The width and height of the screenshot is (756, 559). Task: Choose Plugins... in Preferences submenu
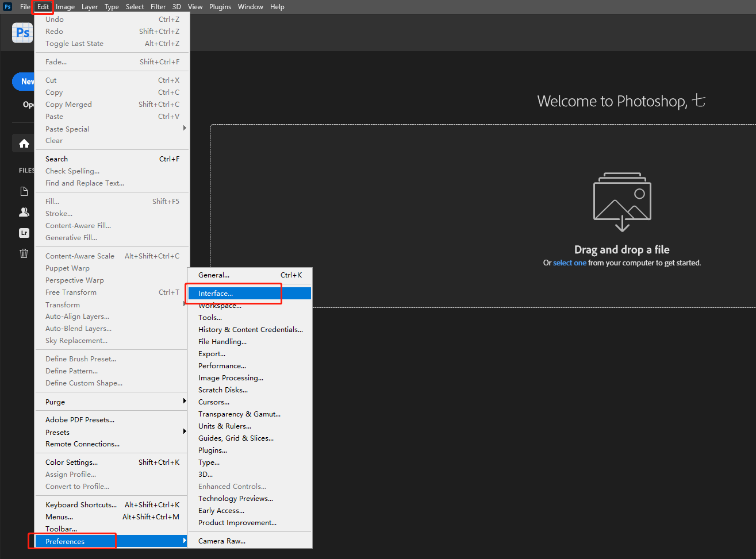250,450
